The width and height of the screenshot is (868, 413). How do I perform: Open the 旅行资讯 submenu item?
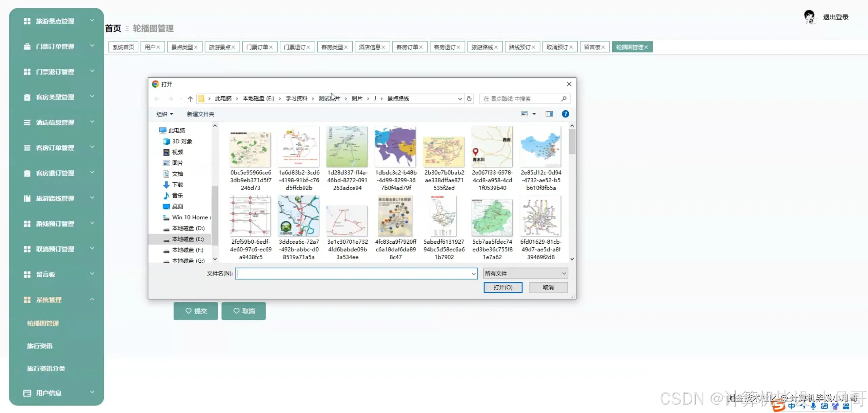pos(40,346)
